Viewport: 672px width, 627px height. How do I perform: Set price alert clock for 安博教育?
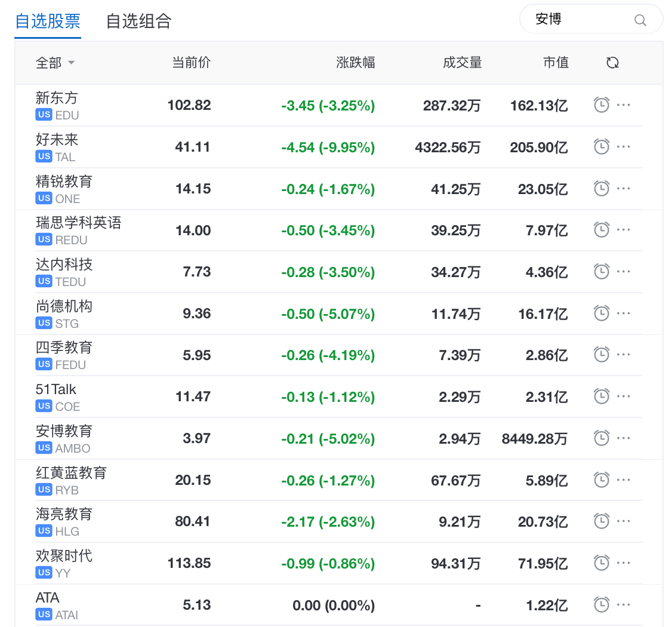pos(602,438)
